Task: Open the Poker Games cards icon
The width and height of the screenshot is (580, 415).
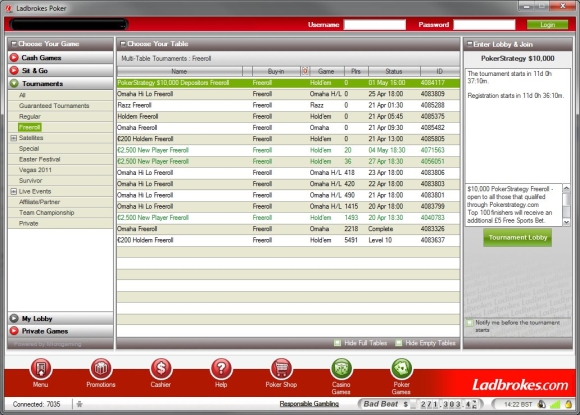Action: (401, 369)
